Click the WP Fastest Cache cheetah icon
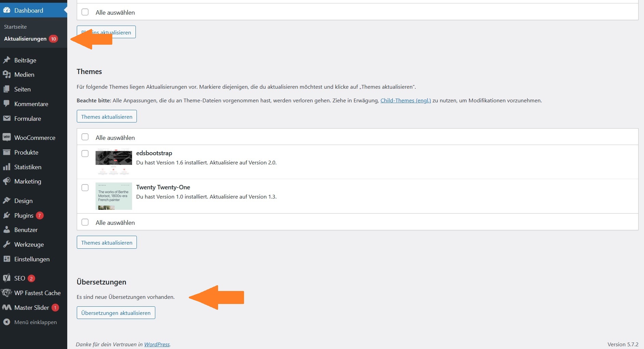This screenshot has width=644, height=349. coord(7,293)
